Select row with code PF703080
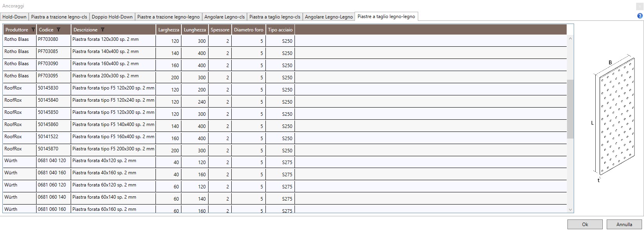This screenshot has width=644, height=232. (x=285, y=41)
